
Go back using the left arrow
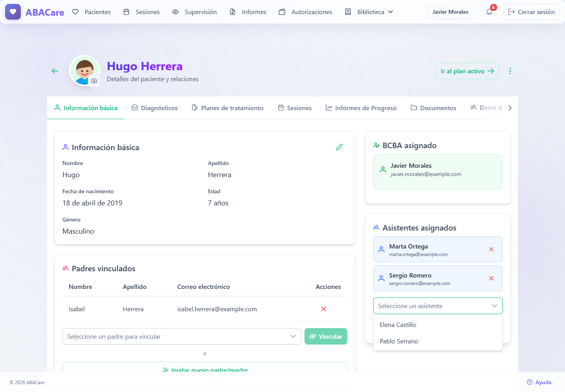click(55, 71)
